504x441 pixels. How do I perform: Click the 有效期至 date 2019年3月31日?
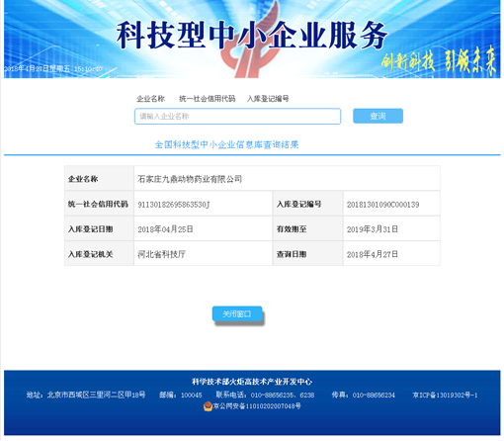(x=373, y=229)
